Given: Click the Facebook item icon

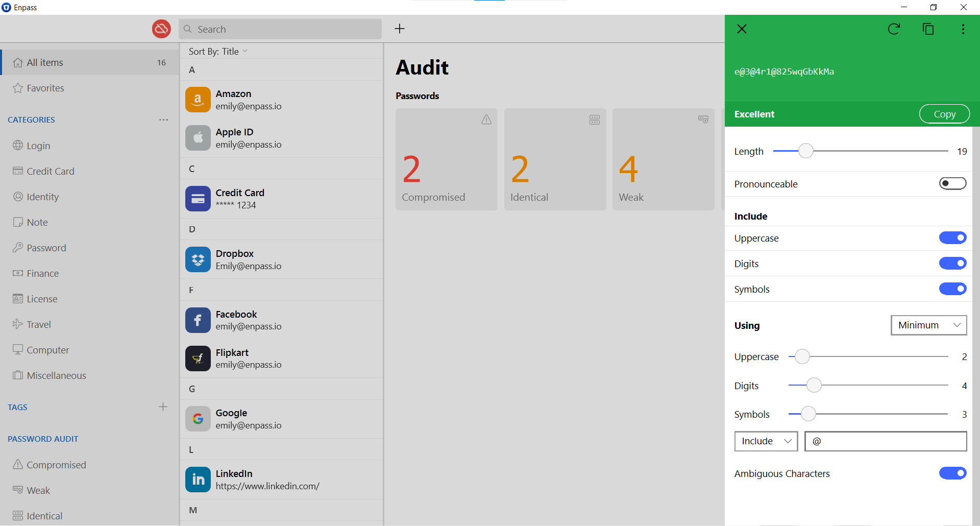Looking at the screenshot, I should pos(198,320).
